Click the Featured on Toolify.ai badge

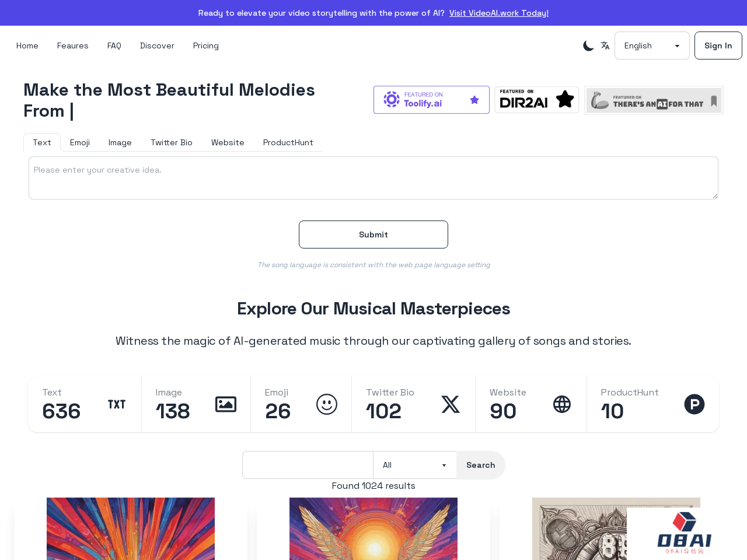click(431, 100)
